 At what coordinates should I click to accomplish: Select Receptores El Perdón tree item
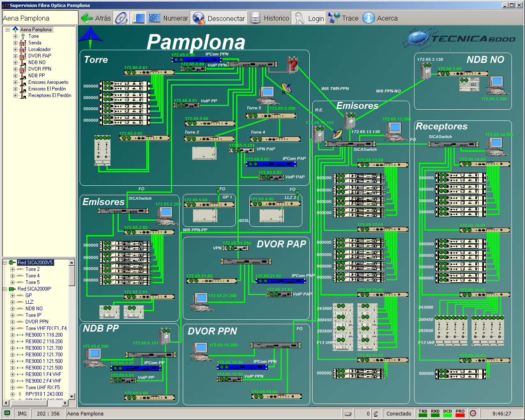[x=50, y=95]
